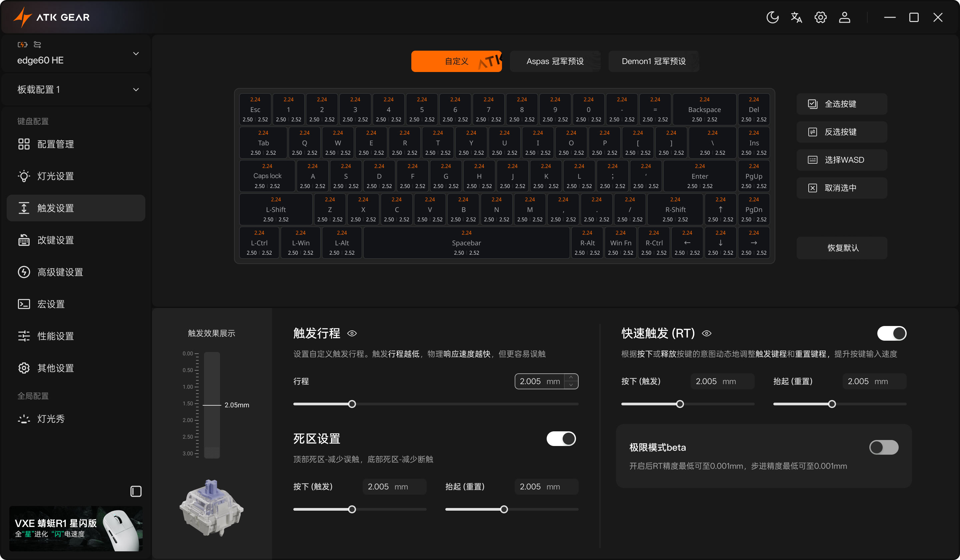
Task: Increase 行程 value with stepper up arrow
Action: point(571,377)
